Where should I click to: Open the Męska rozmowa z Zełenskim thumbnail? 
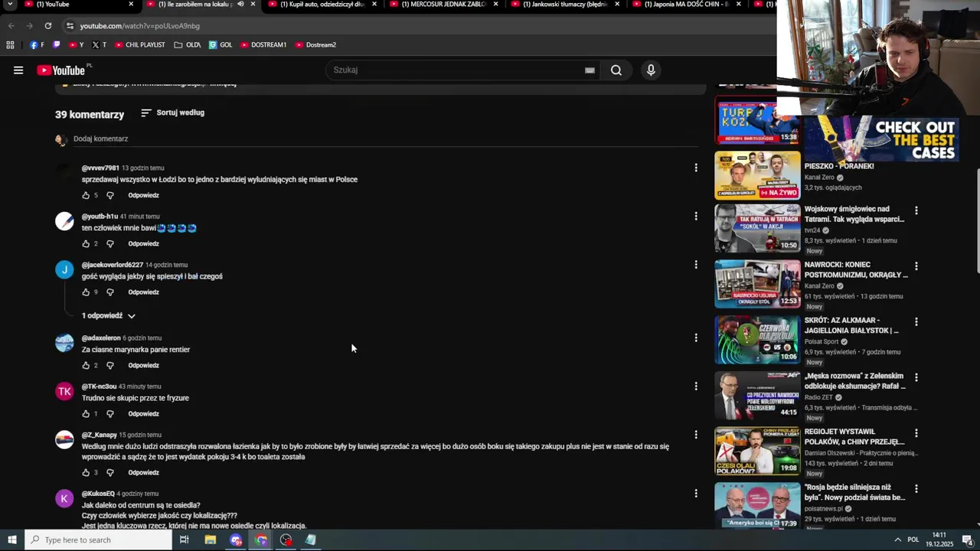tap(757, 395)
